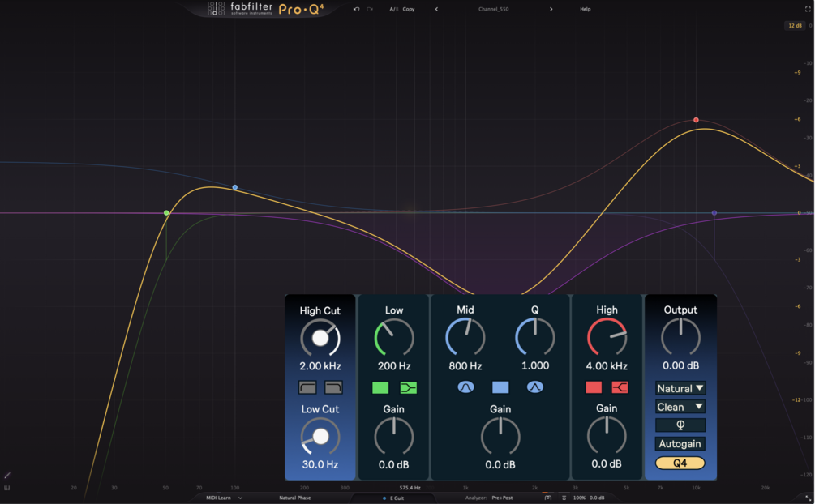Click the 0.00 dB Output value
Image resolution: width=815 pixels, height=504 pixels.
coord(680,365)
